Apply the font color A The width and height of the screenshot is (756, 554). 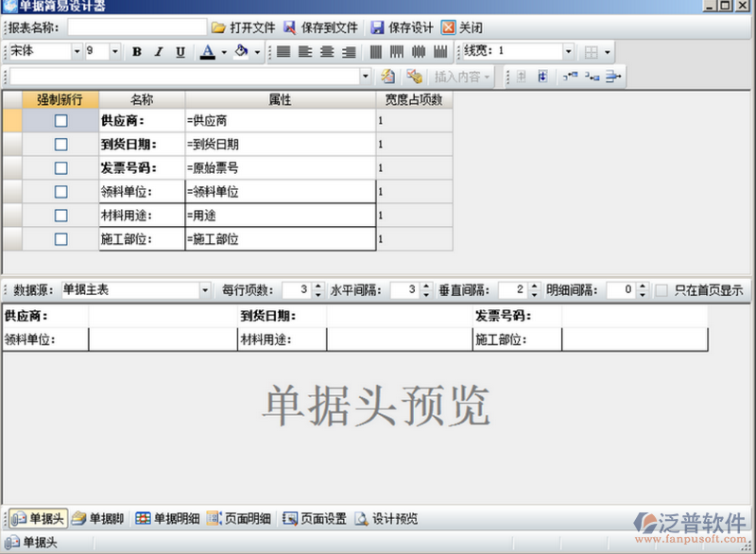(x=208, y=52)
